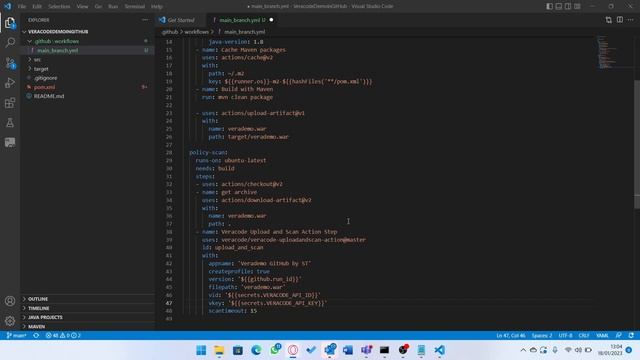Click the Open Changes icon in editor toolbar

pyautogui.click(x=609, y=20)
